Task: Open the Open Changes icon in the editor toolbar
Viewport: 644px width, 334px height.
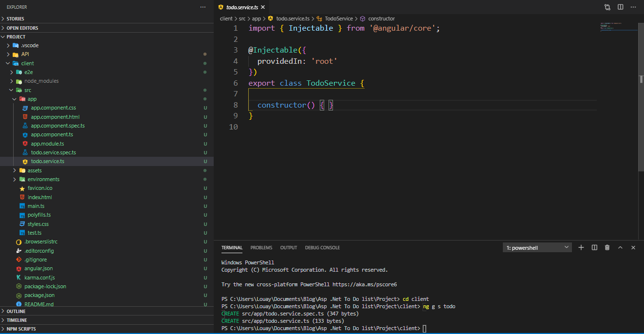Action: click(607, 7)
